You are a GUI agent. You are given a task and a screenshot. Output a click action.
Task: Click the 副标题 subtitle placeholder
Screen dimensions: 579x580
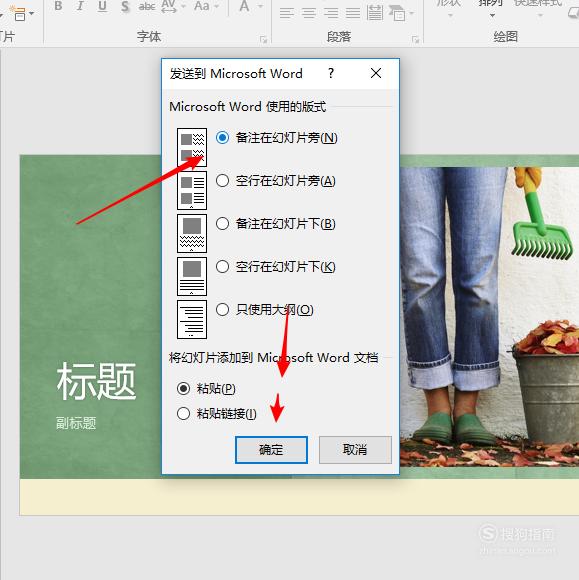(x=76, y=423)
